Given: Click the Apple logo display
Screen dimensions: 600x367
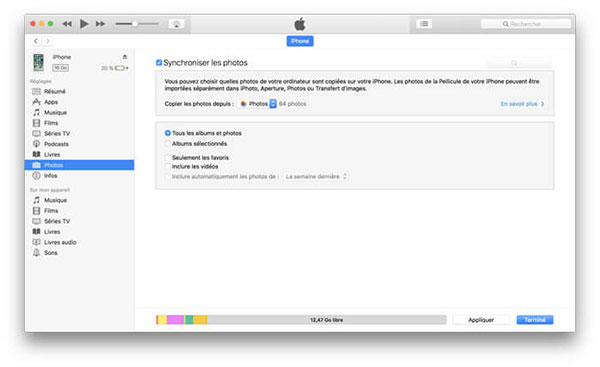Looking at the screenshot, I should pos(300,24).
